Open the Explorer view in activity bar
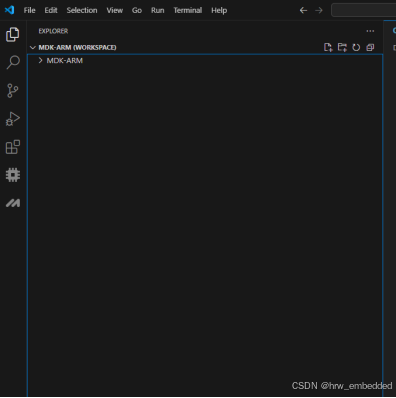 [x=13, y=35]
